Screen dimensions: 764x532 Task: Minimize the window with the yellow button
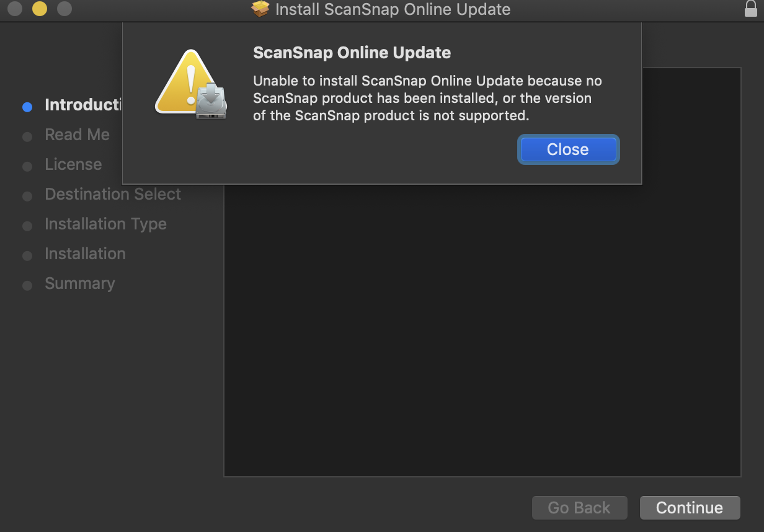point(40,9)
